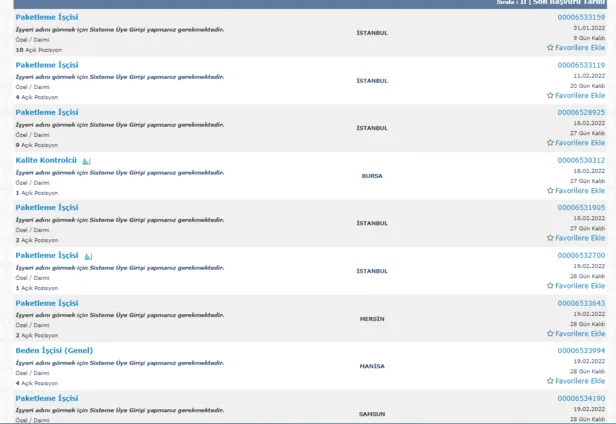Open the Mersin Paketleme İşçisi listing

[46, 303]
